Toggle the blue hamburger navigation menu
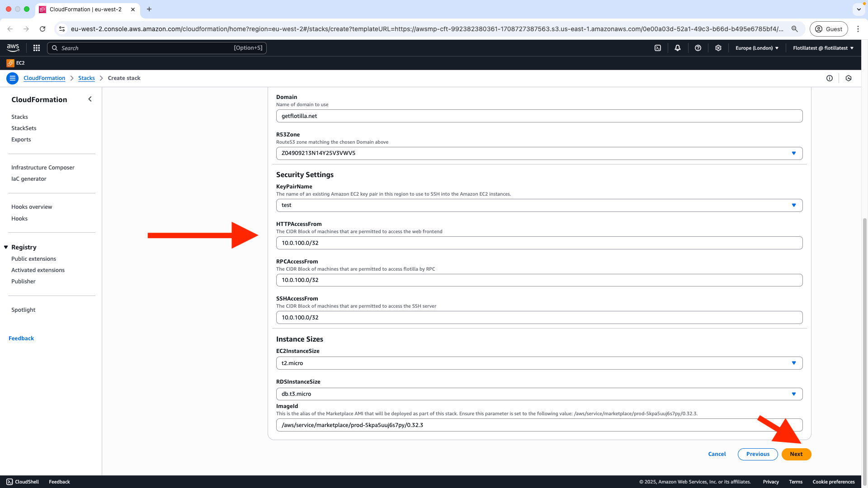Viewport: 868px width, 488px height. [x=13, y=78]
